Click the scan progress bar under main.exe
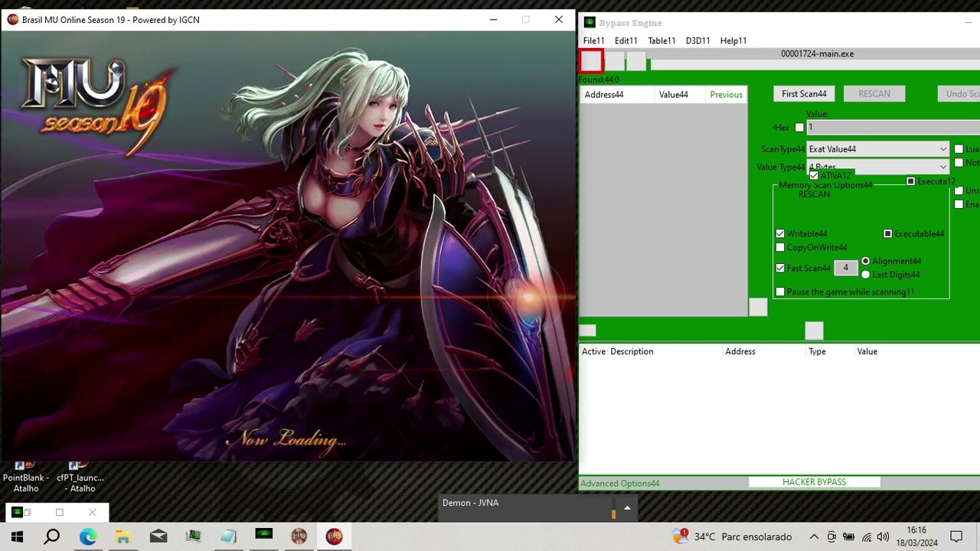 (815, 65)
